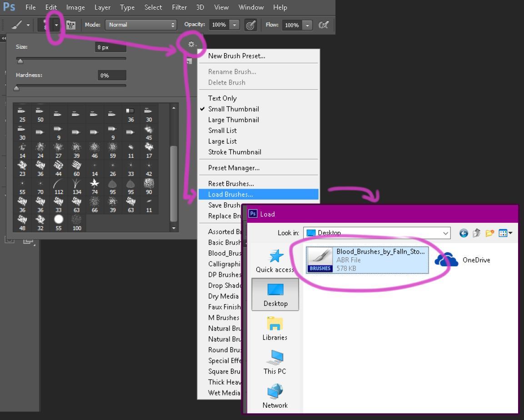This screenshot has width=524, height=420.
Task: Select Small List view option
Action: 258,130
